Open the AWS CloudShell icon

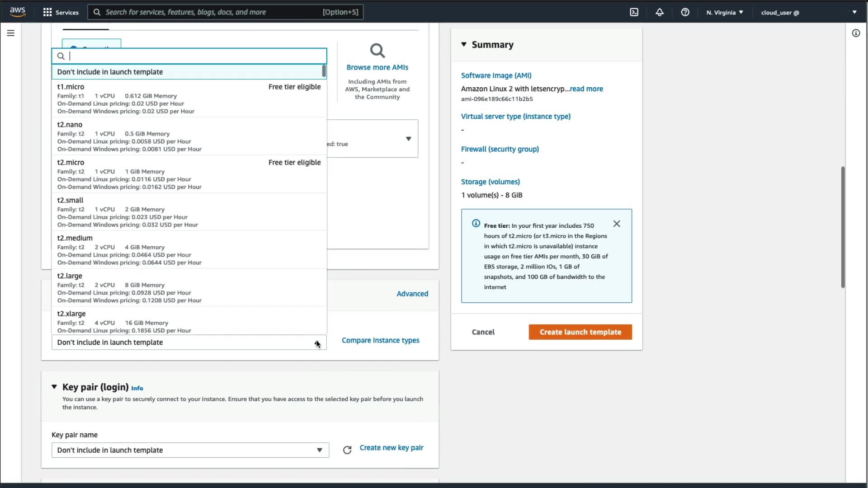(634, 12)
